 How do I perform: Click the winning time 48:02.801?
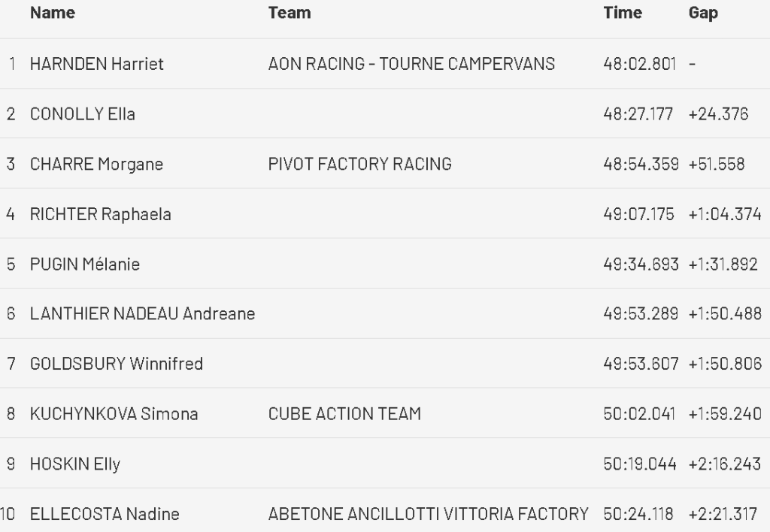click(641, 64)
